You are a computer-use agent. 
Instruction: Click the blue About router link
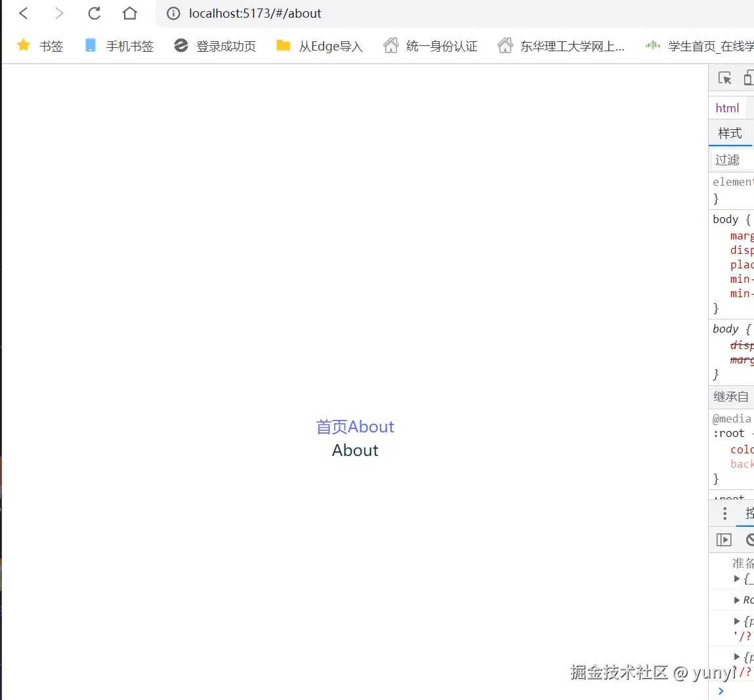pos(371,426)
